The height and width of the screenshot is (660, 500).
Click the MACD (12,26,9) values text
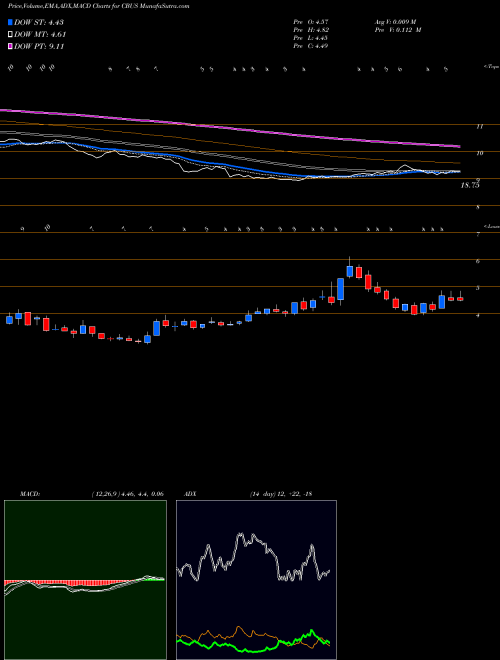(127, 494)
